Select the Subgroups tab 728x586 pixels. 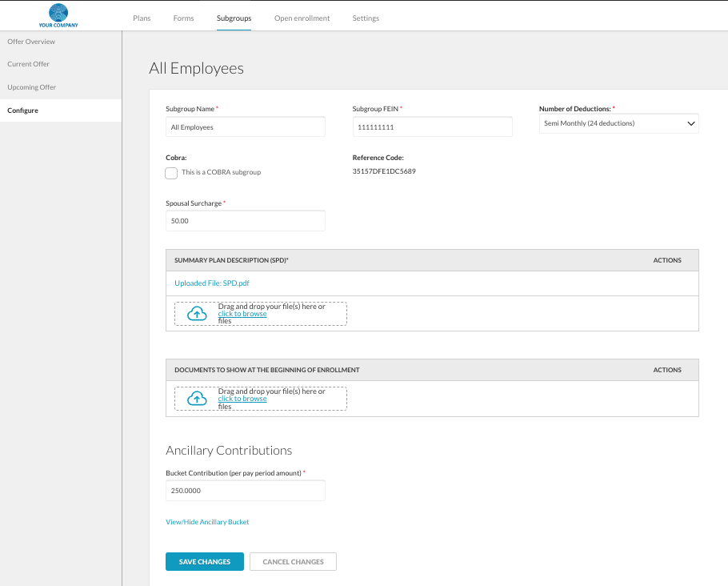(x=234, y=18)
